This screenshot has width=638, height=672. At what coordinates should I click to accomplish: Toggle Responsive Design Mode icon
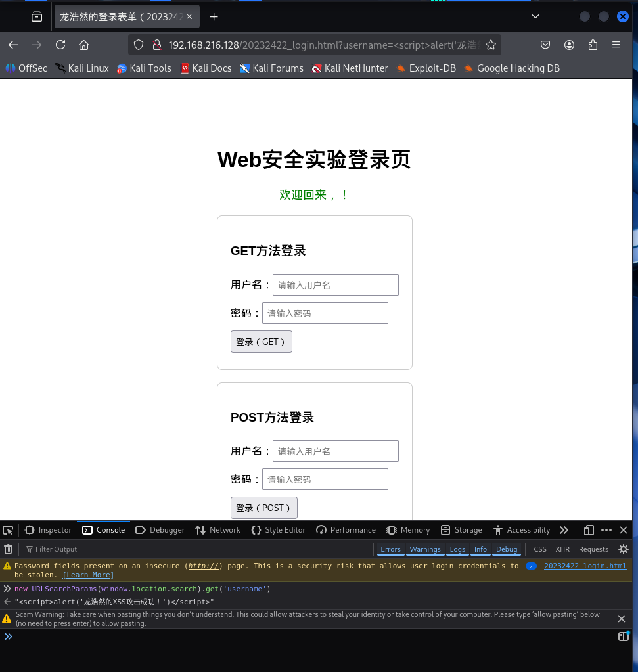coord(589,530)
